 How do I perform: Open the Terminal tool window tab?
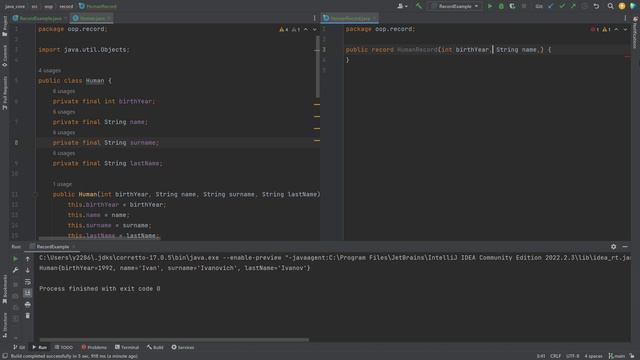[x=127, y=347]
